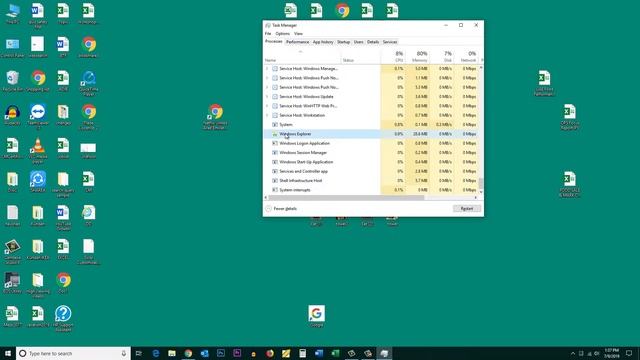Image resolution: width=640 pixels, height=360 pixels.
Task: Expand Service Host: WinHTTP Web Pr... row
Action: pyautogui.click(x=267, y=106)
